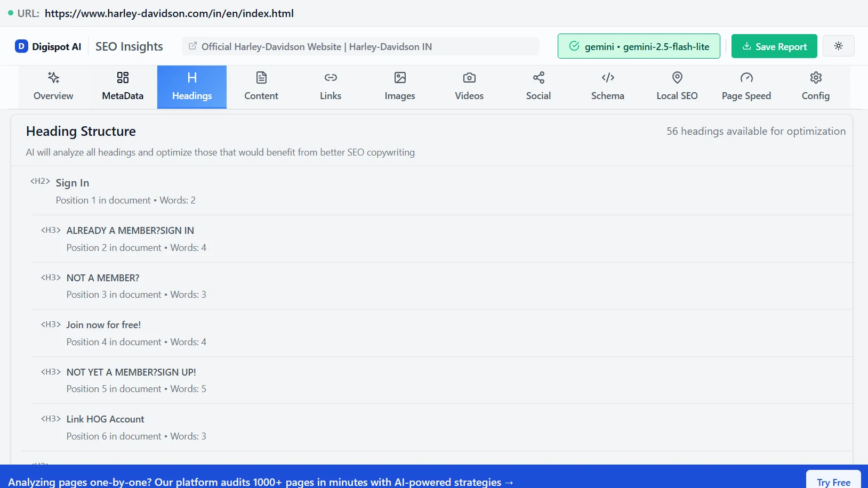Click the Content document icon
The image size is (868, 488).
(261, 78)
